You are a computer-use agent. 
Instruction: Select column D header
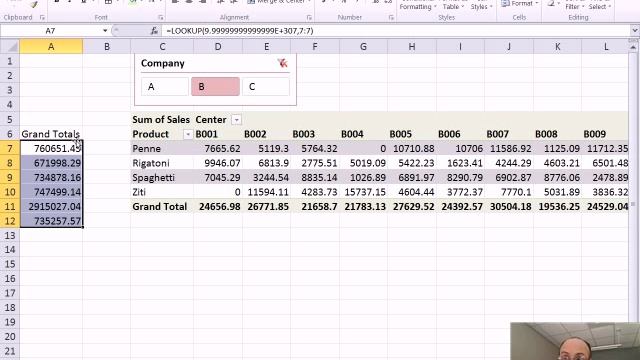click(x=218, y=47)
